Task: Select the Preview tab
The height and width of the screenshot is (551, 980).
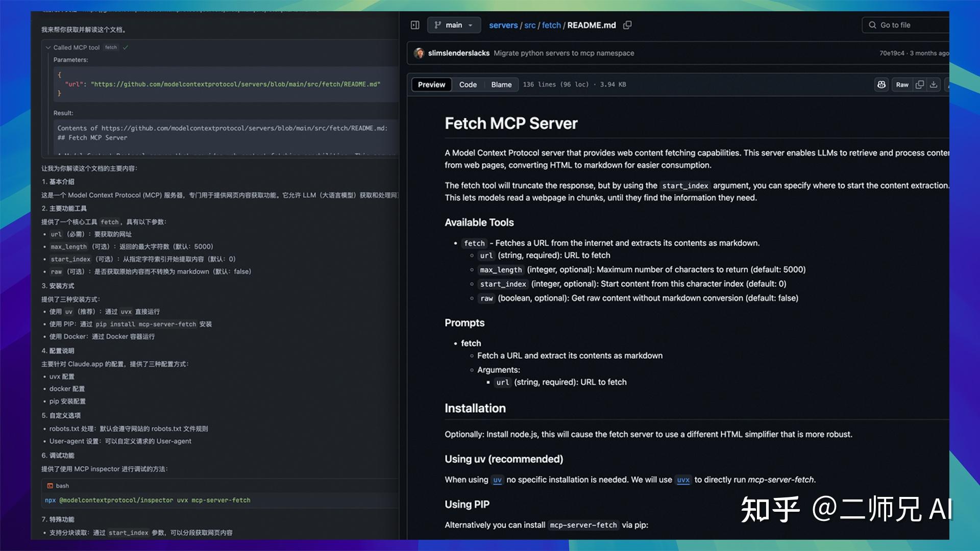Action: point(431,84)
